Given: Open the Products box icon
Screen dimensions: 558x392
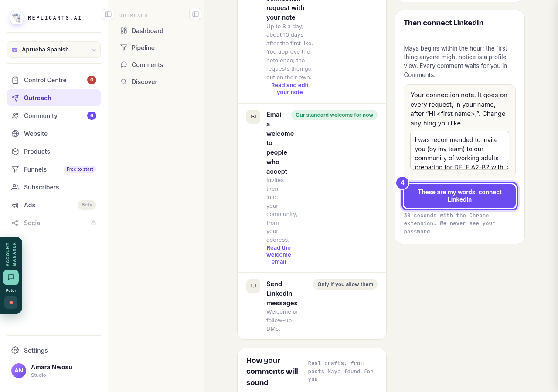Looking at the screenshot, I should click(15, 152).
